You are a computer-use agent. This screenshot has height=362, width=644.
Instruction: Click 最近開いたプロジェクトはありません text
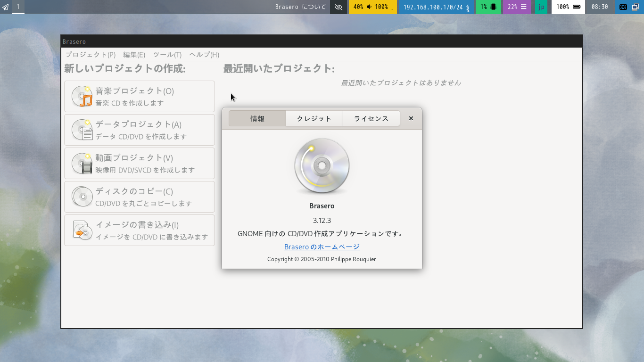[x=401, y=82]
